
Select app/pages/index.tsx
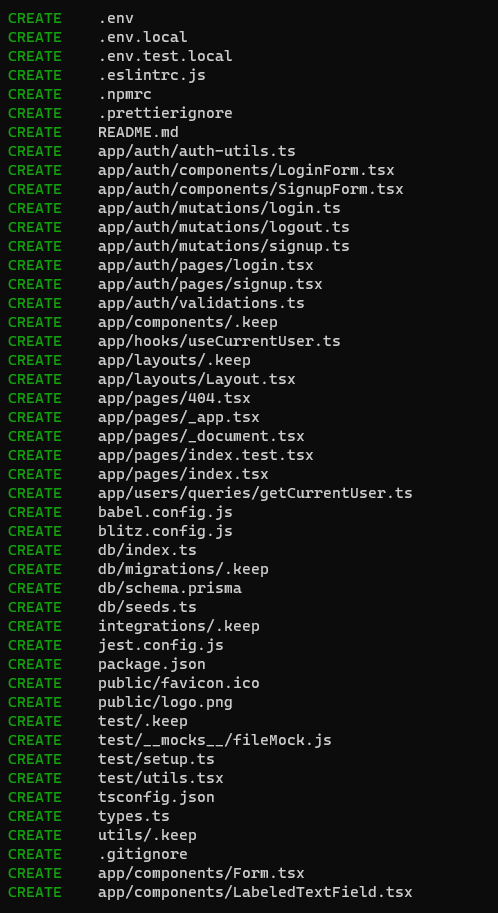[x=183, y=474]
